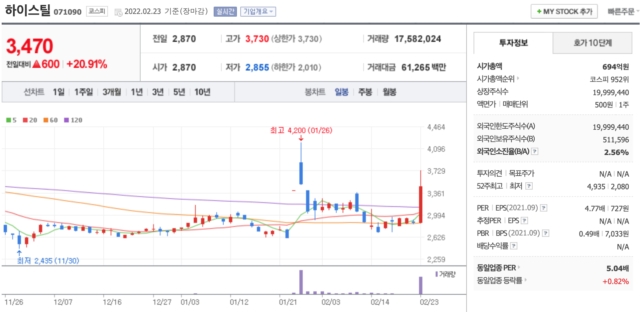Select the 월봉 candlestick chart

389,92
